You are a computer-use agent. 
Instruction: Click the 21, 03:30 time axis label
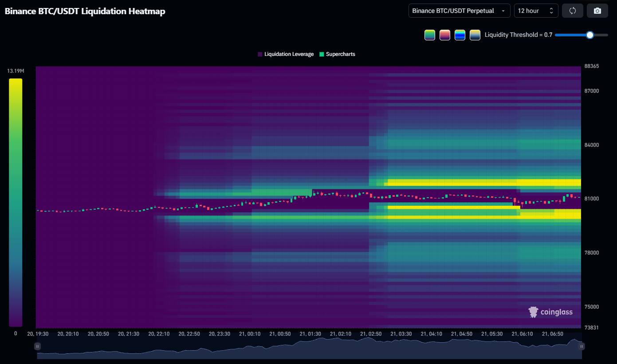click(x=401, y=333)
